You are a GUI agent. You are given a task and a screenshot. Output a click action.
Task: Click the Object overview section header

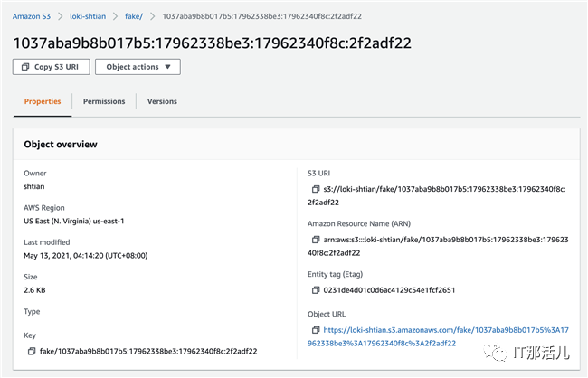pyautogui.click(x=61, y=145)
